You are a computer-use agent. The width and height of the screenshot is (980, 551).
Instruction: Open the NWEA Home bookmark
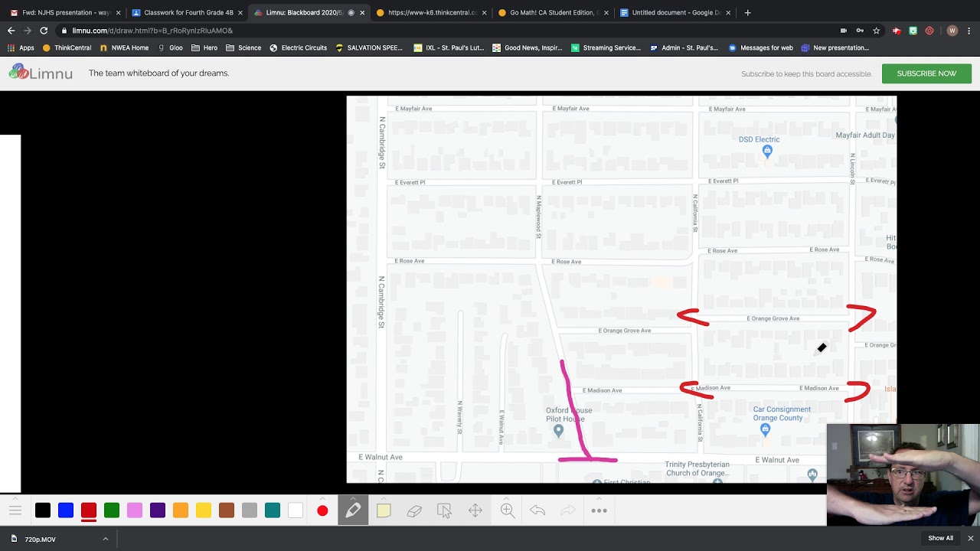pos(124,47)
